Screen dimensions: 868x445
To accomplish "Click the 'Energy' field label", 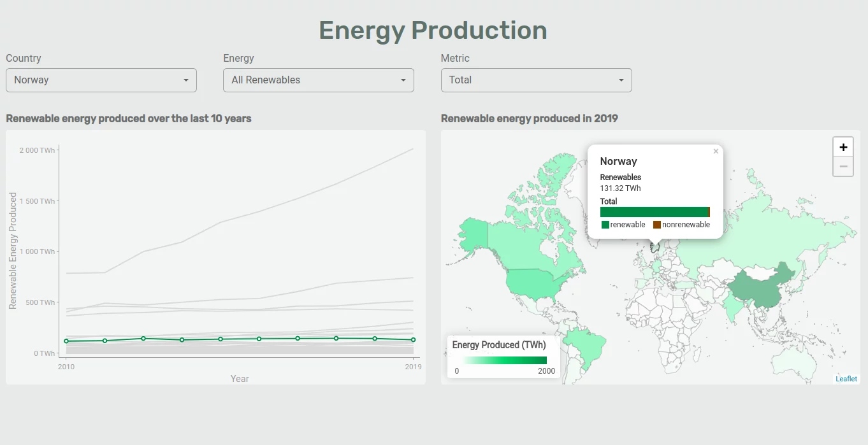I will coord(239,58).
